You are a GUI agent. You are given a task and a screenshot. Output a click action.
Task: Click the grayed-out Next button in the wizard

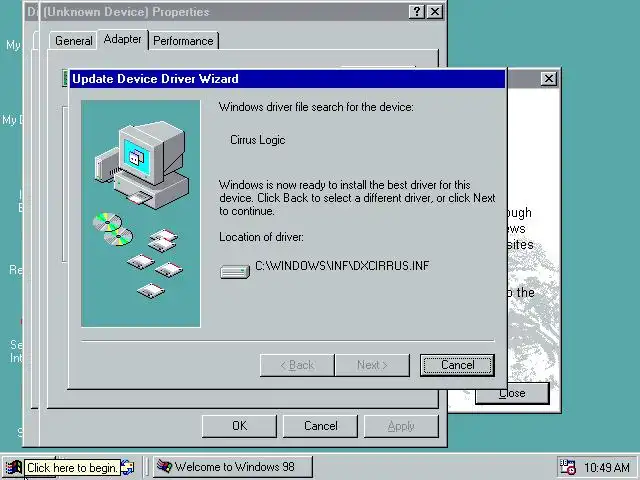pos(372,365)
